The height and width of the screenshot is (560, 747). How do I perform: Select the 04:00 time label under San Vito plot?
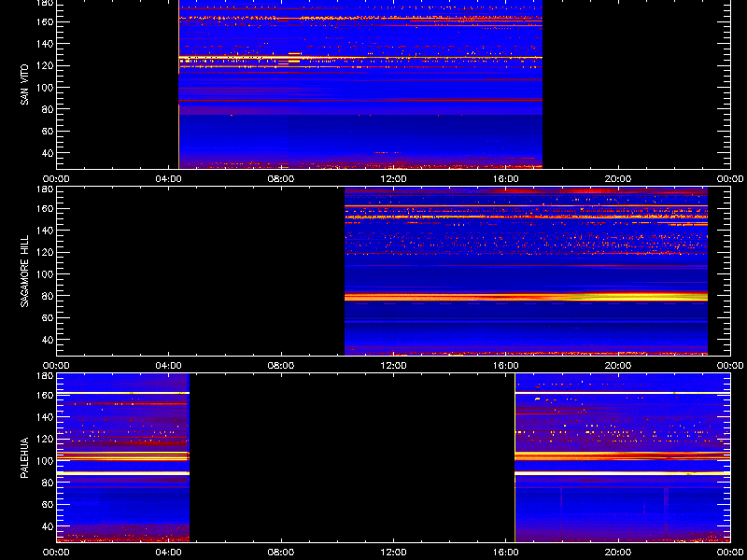[x=169, y=179]
